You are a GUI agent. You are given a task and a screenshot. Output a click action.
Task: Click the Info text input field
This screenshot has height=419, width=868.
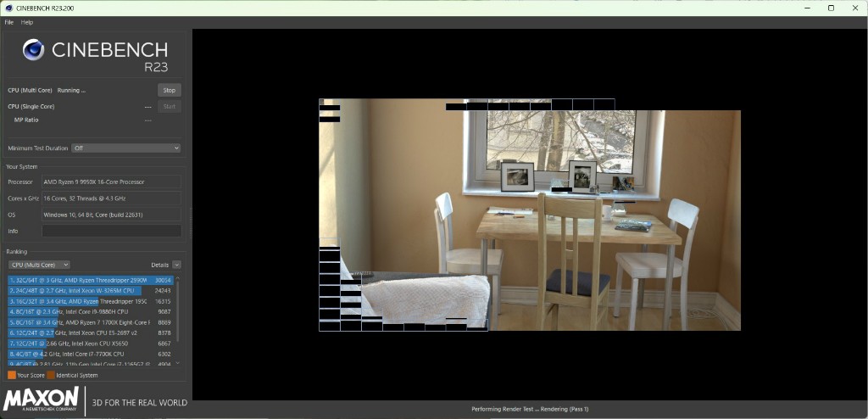111,231
